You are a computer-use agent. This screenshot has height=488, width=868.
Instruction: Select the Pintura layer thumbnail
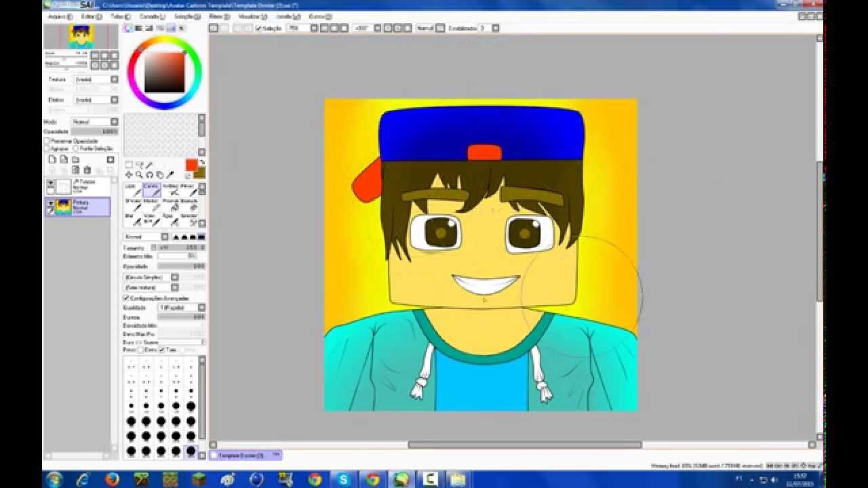[63, 206]
